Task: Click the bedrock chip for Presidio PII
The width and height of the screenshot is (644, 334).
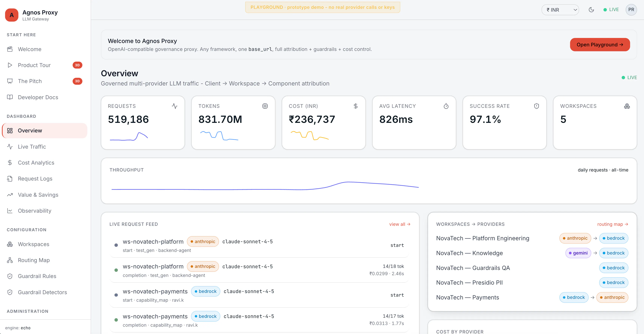Action: [x=613, y=283]
